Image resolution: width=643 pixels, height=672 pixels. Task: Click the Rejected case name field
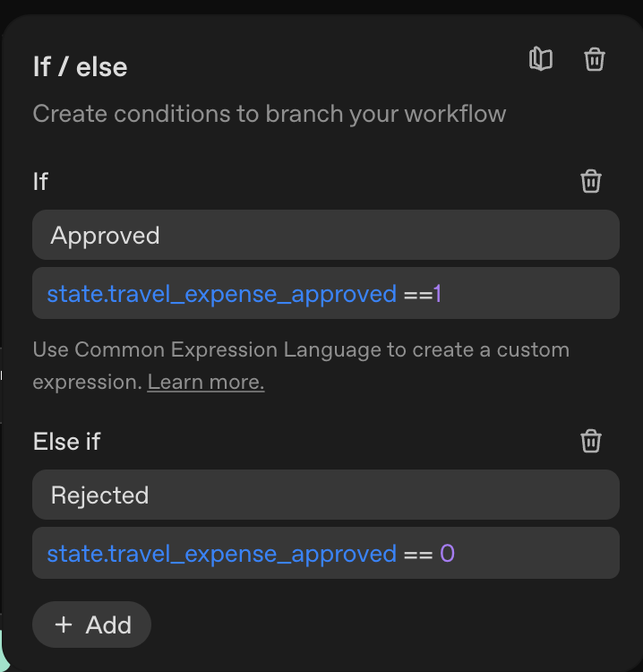click(325, 495)
